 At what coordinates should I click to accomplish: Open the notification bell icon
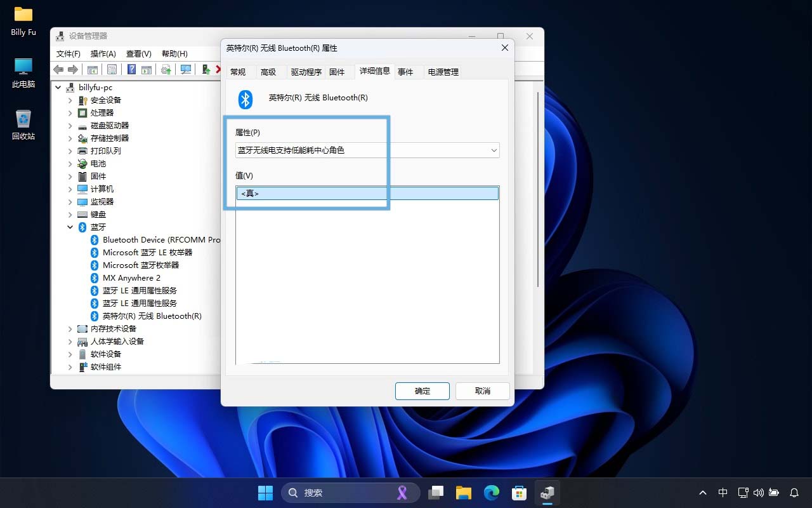(x=794, y=493)
